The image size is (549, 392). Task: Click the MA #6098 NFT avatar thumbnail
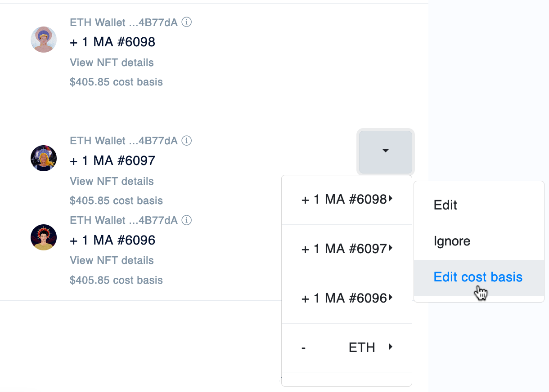click(x=44, y=40)
